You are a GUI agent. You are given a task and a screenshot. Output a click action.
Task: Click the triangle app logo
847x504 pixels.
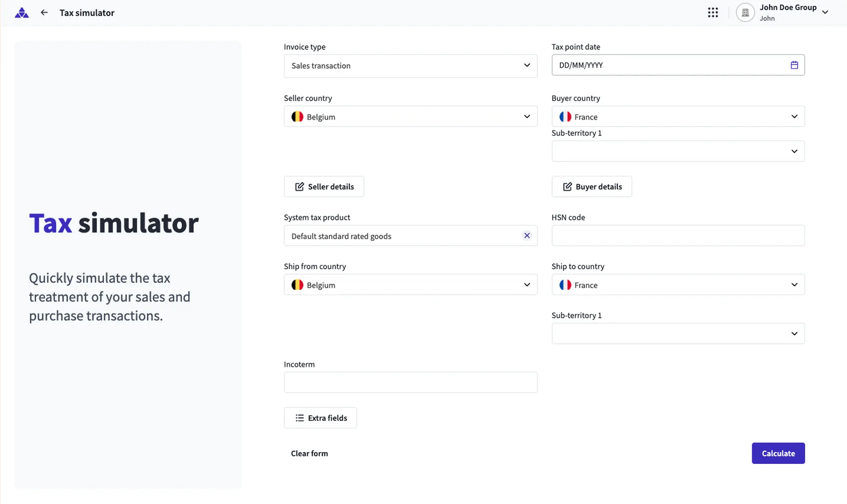(22, 13)
